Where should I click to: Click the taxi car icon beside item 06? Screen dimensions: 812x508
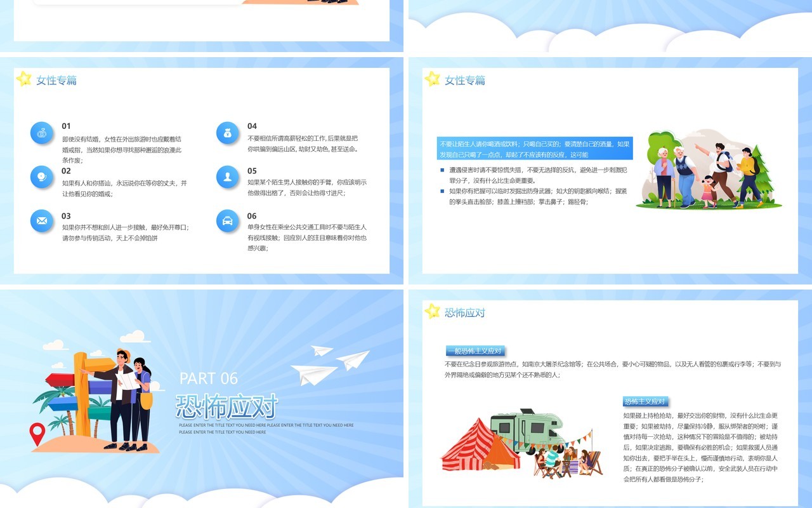click(x=228, y=220)
